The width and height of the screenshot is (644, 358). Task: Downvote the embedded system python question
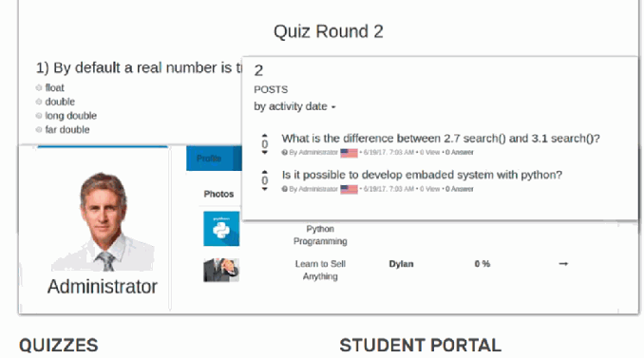(264, 189)
